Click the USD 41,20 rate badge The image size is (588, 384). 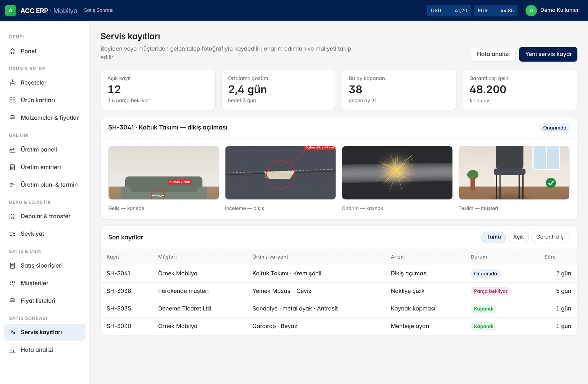point(449,11)
